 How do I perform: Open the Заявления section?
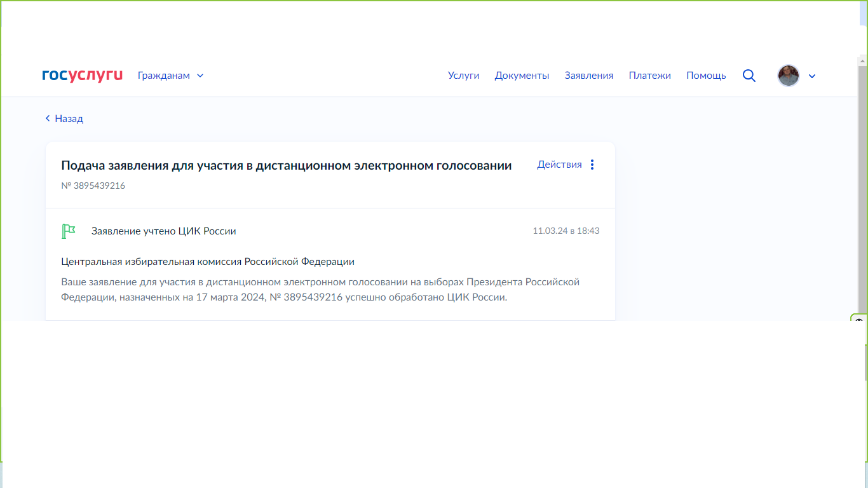coord(589,76)
